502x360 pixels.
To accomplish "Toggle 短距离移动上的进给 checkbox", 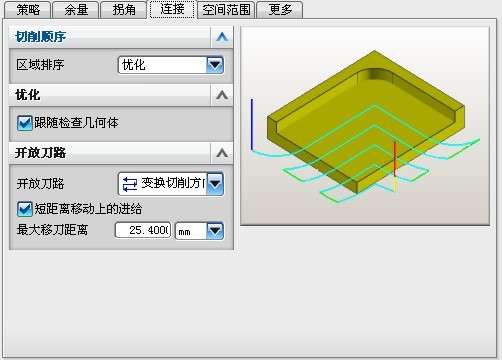I will pyautogui.click(x=24, y=209).
